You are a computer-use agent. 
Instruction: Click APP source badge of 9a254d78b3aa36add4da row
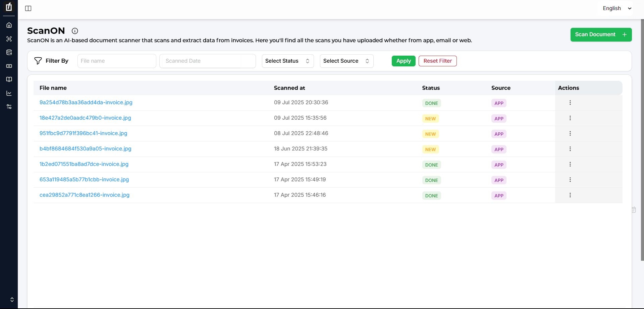tap(499, 103)
